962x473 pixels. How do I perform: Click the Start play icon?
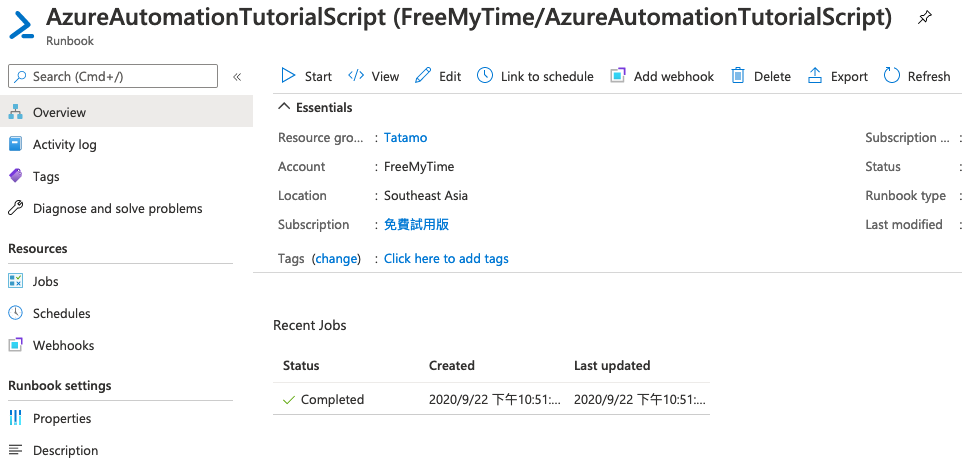288,76
